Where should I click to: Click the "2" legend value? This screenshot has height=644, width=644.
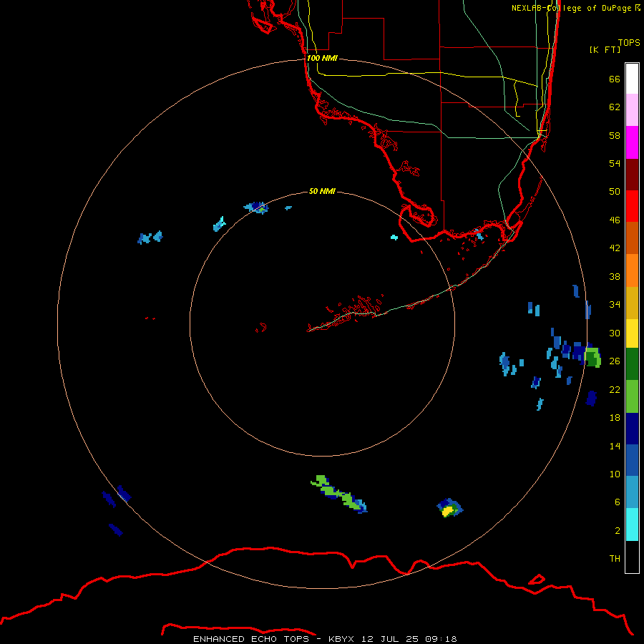click(618, 531)
